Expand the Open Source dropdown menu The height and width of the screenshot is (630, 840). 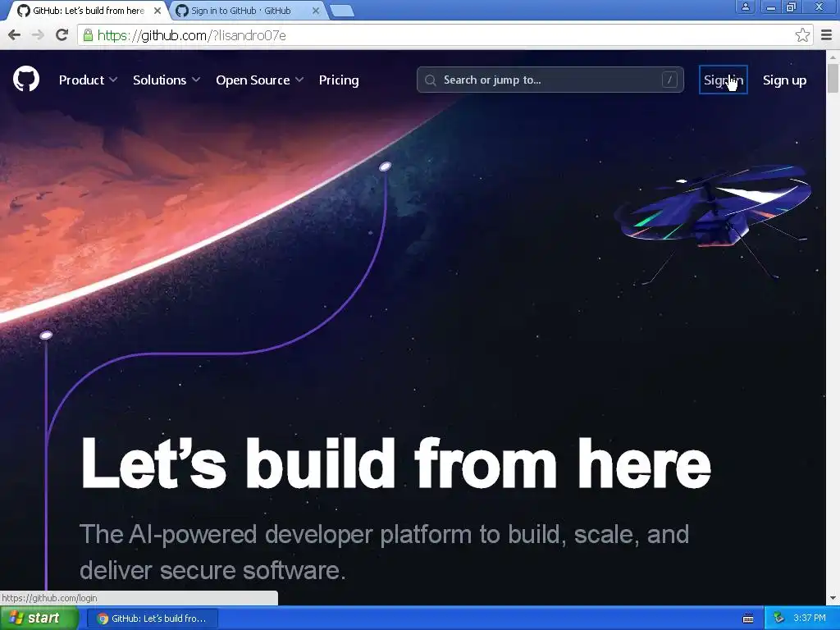pos(260,80)
